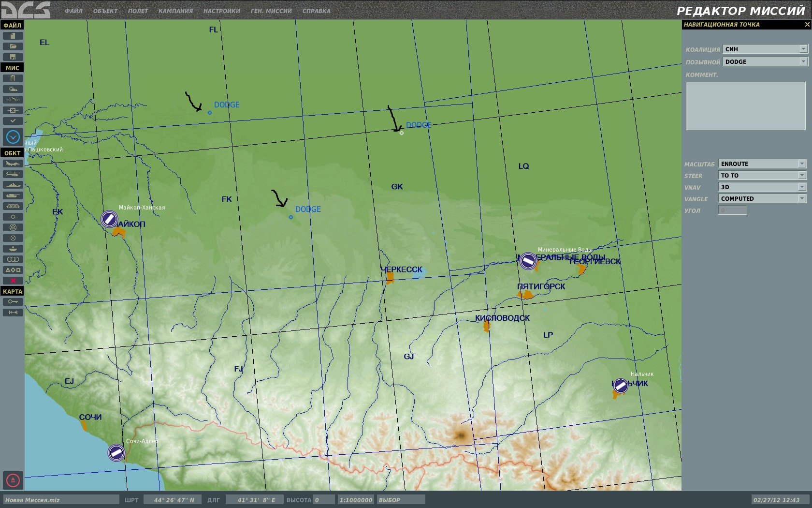Open the VANGLE COMPUTED dropdown

[762, 198]
